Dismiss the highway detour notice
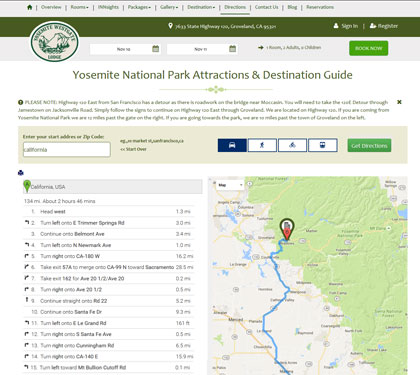The width and height of the screenshot is (420, 375). coord(399,102)
